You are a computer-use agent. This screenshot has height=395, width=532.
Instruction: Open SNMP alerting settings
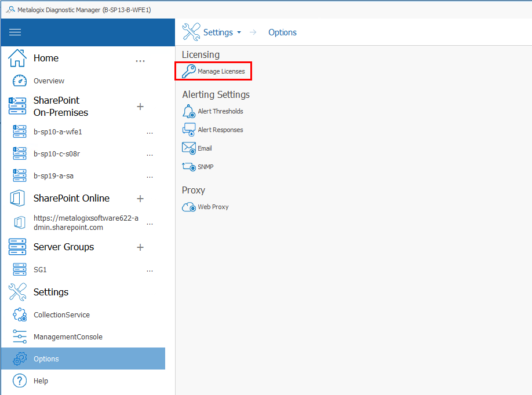(x=204, y=166)
